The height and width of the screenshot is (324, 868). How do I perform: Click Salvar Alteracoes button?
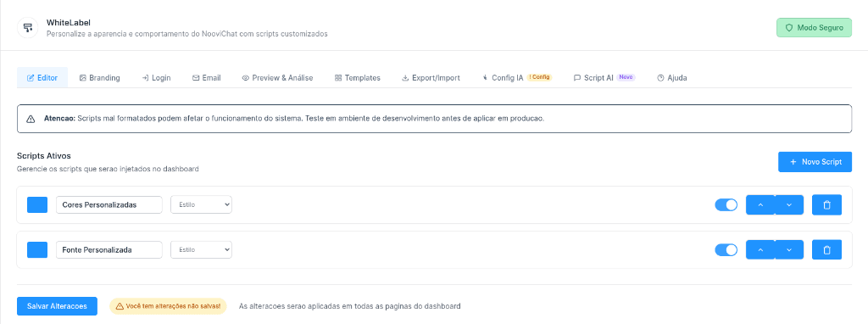pyautogui.click(x=57, y=305)
